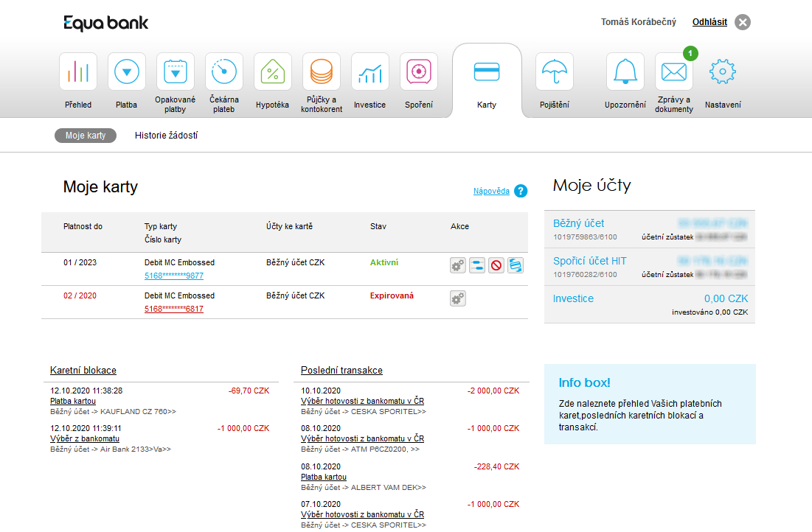Open Zprávy a dokumenty envelope icon

click(x=673, y=72)
